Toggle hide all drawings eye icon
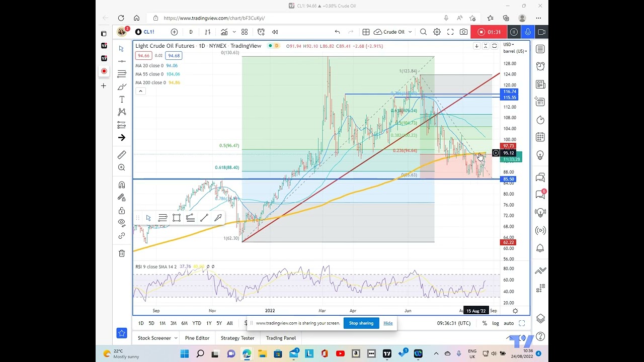The height and width of the screenshot is (362, 644). (121, 222)
